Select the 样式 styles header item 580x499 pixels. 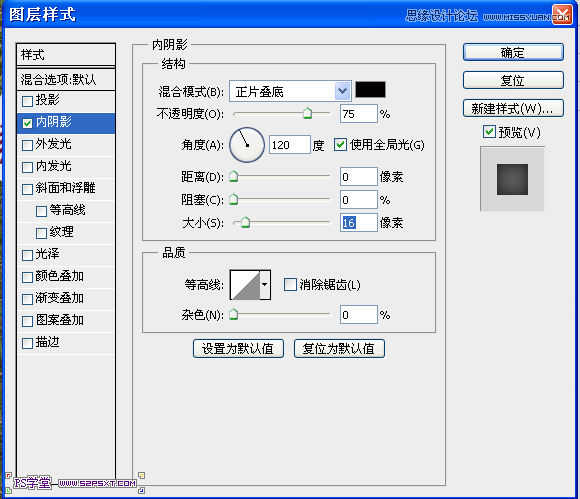click(66, 55)
